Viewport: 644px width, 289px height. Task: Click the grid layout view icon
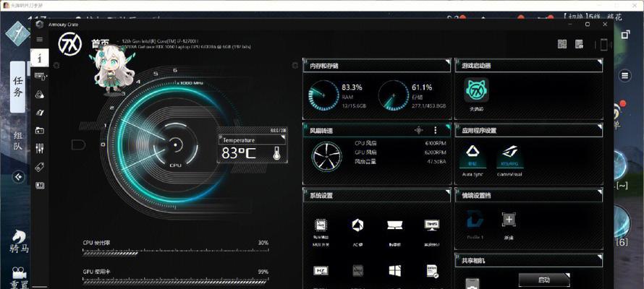coord(562,44)
